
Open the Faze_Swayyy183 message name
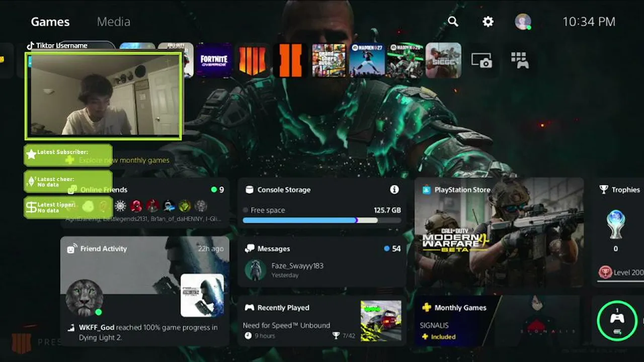297,266
